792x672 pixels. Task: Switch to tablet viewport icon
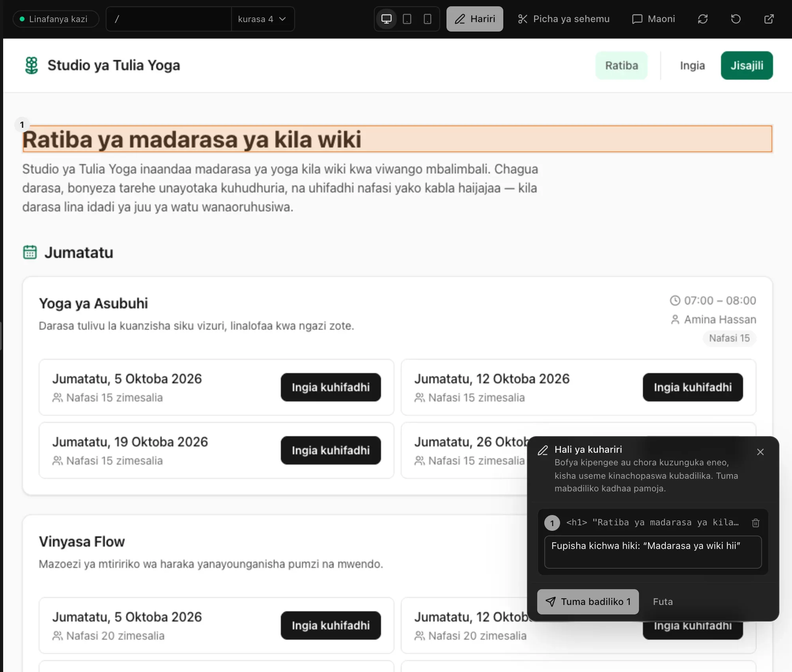pyautogui.click(x=407, y=19)
